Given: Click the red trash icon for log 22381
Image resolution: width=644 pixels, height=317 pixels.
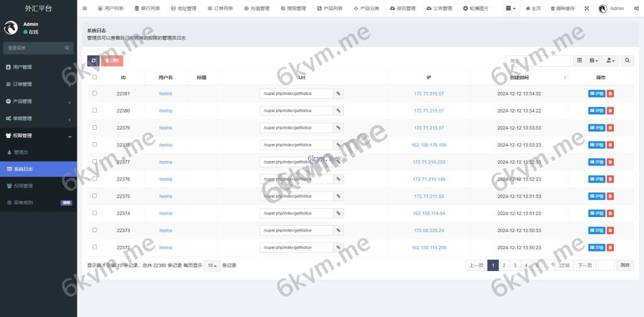Looking at the screenshot, I should coord(611,94).
